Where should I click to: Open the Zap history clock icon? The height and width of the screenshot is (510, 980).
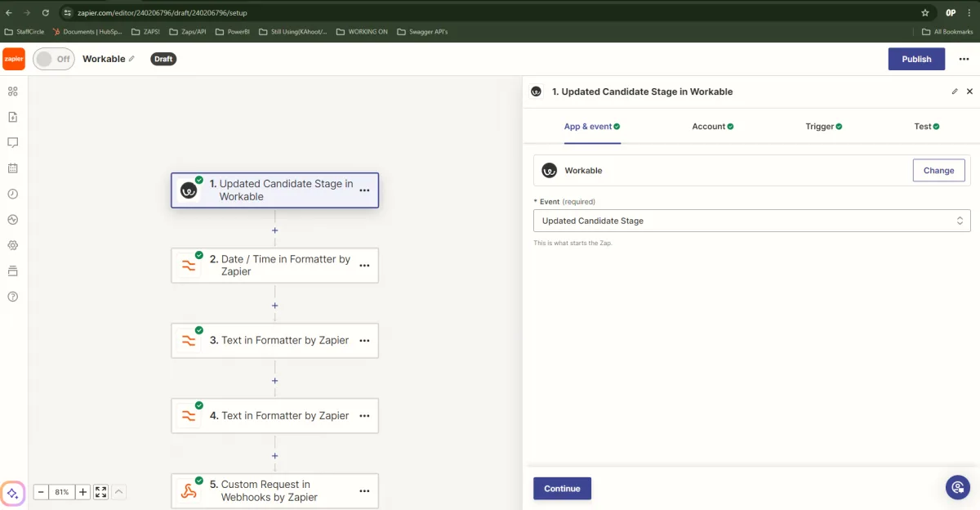[x=12, y=194]
